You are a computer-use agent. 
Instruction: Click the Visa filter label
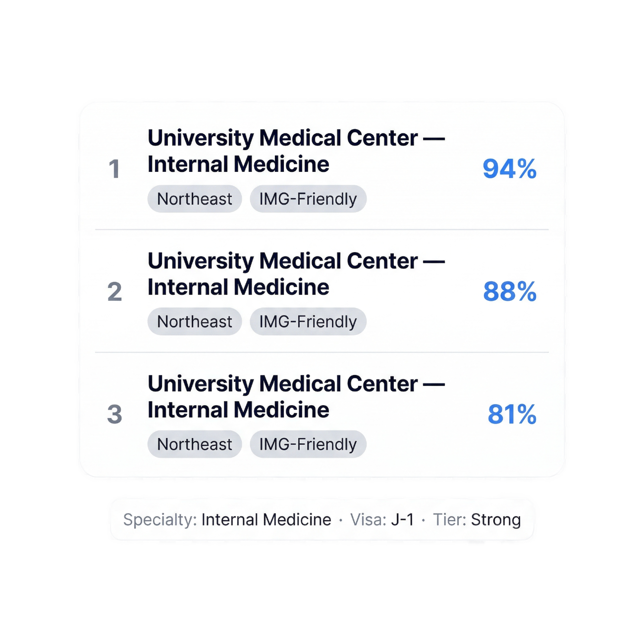pyautogui.click(x=368, y=520)
